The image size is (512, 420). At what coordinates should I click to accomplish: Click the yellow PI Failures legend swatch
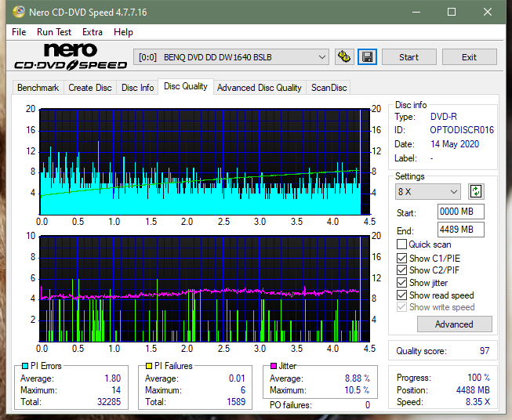[149, 366]
